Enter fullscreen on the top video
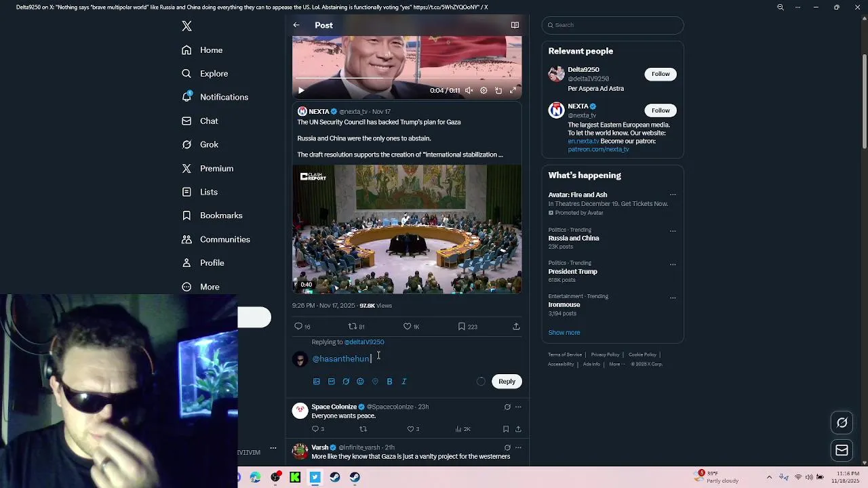Screen dimensions: 868x488 pos(513,90)
